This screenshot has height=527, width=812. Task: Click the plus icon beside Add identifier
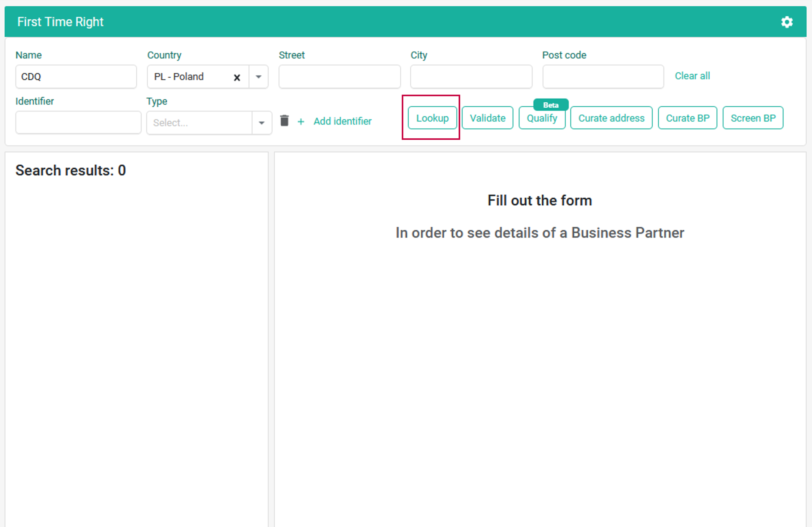tap(301, 121)
